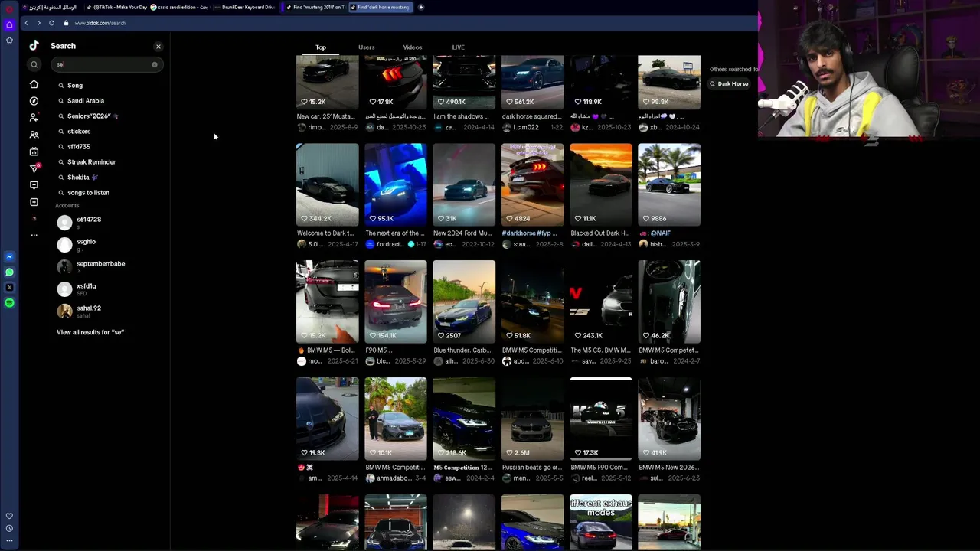This screenshot has height=551, width=980.
Task: Open 'The M5 CS. BMW M...' video thumbnail
Action: pos(601,302)
